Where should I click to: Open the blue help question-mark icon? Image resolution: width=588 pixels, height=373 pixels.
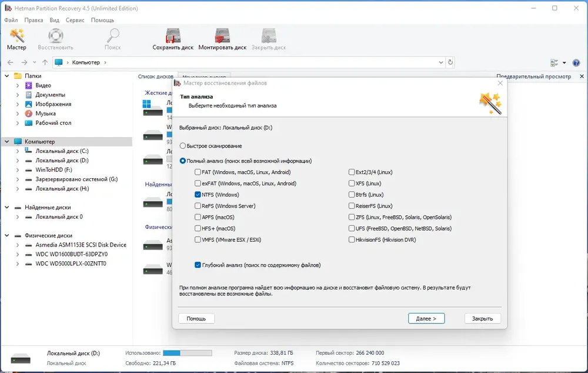click(576, 63)
